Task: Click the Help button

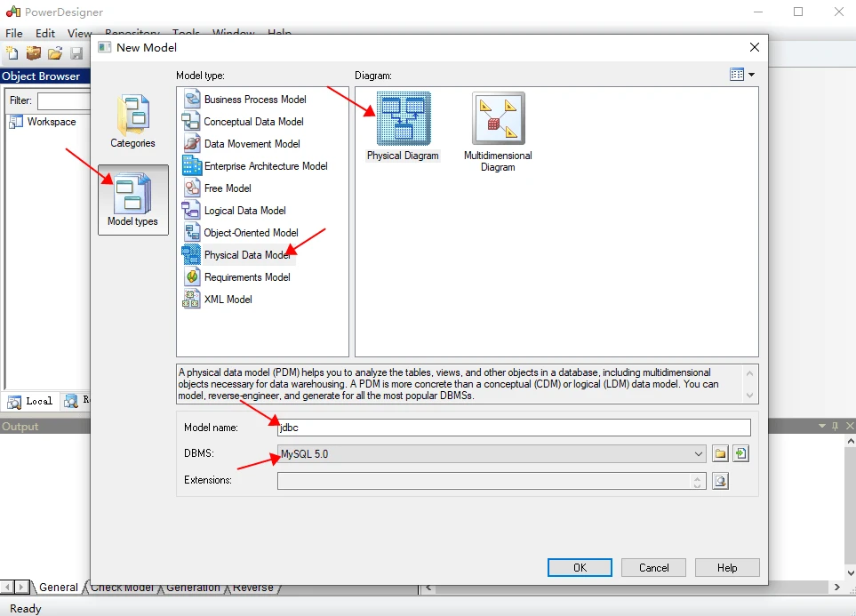Action: click(x=727, y=567)
